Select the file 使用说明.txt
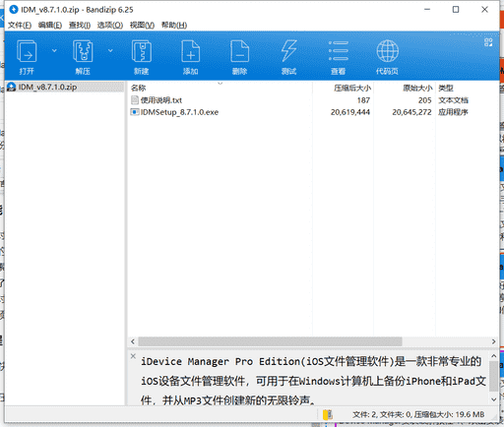 pos(161,100)
